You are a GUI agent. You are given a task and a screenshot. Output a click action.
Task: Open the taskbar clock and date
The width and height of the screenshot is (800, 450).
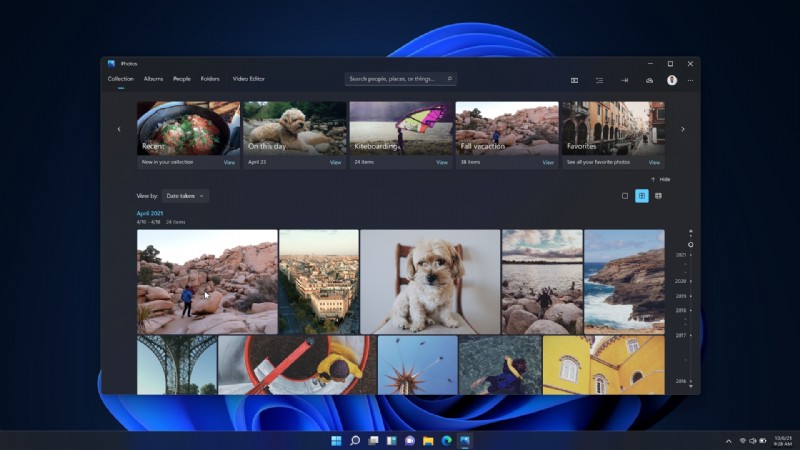tap(783, 441)
